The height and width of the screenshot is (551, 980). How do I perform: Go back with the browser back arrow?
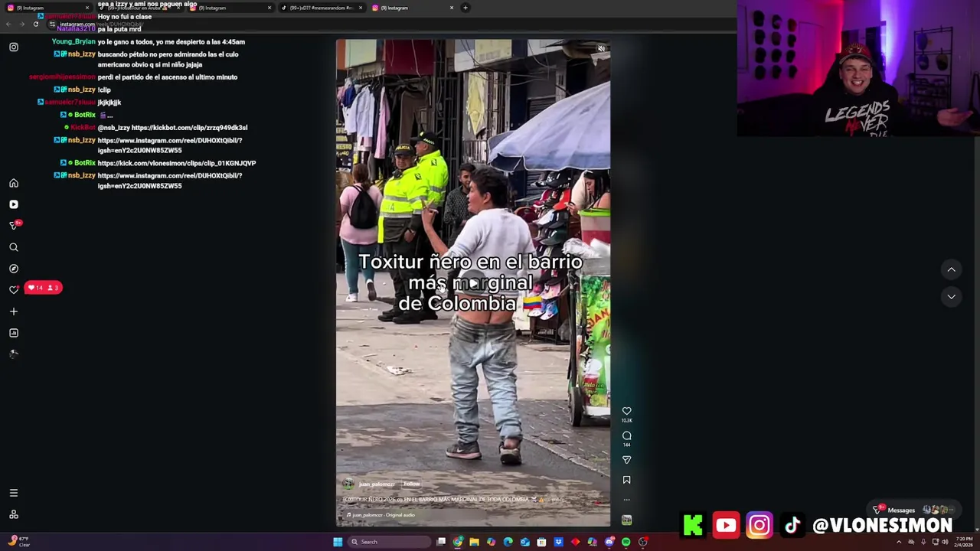click(8, 24)
